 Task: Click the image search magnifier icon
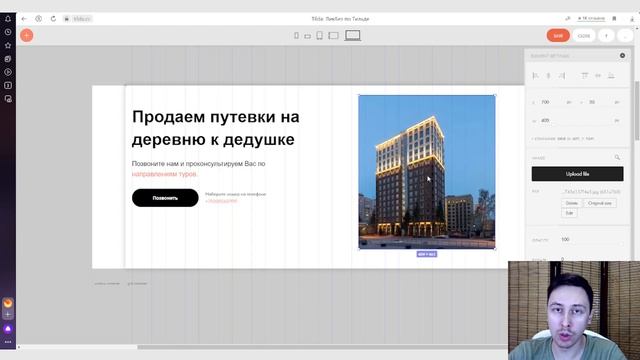pyautogui.click(x=617, y=157)
